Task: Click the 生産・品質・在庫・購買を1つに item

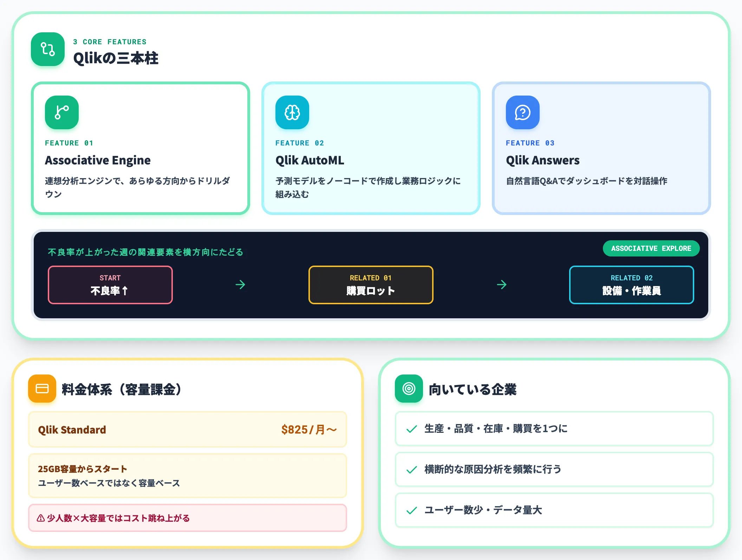Action: pyautogui.click(x=554, y=429)
